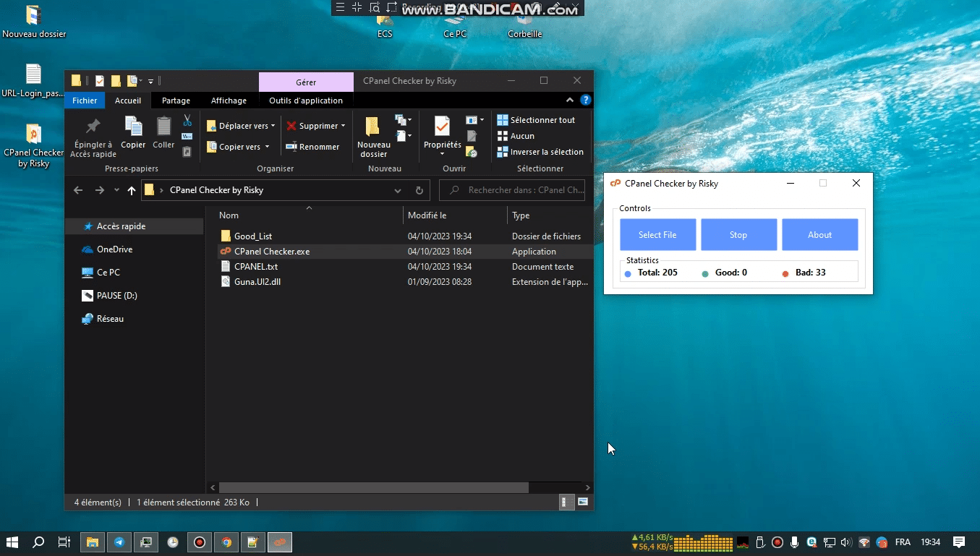
Task: Click the Rechercher search box
Action: click(x=512, y=189)
